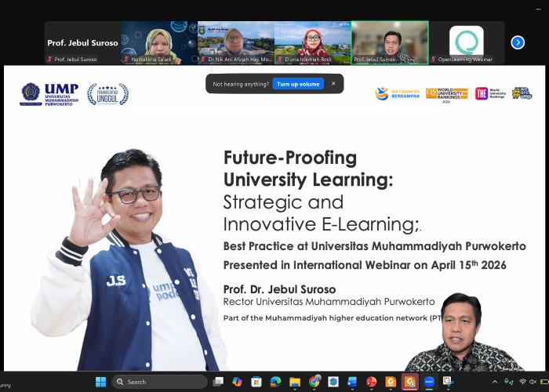The height and width of the screenshot is (392, 549).
Task: Open Microsoft Edge from the taskbar
Action: coord(275,382)
